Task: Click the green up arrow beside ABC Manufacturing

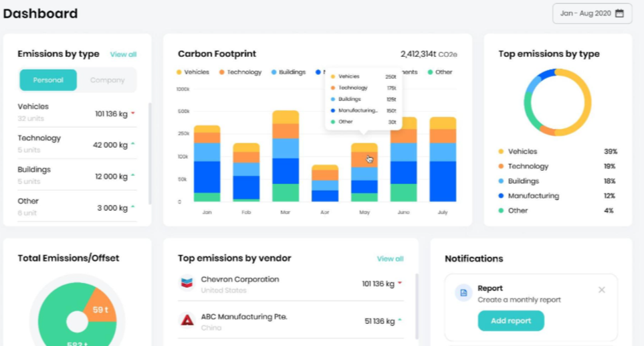Action: coord(400,321)
